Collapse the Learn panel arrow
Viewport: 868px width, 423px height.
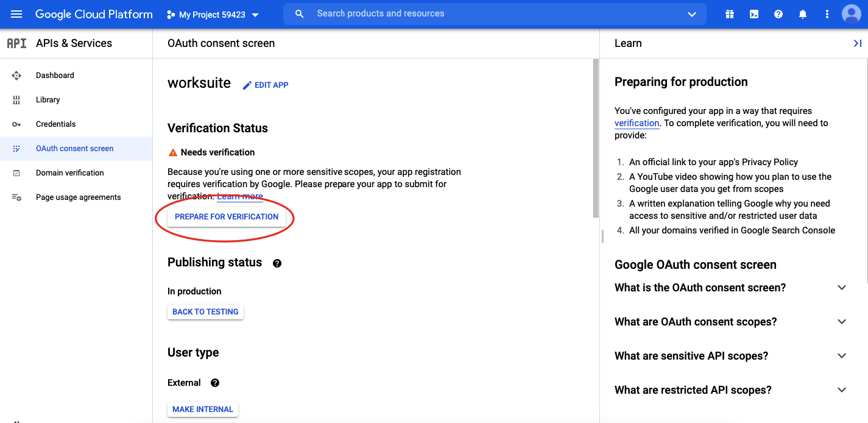(x=857, y=43)
